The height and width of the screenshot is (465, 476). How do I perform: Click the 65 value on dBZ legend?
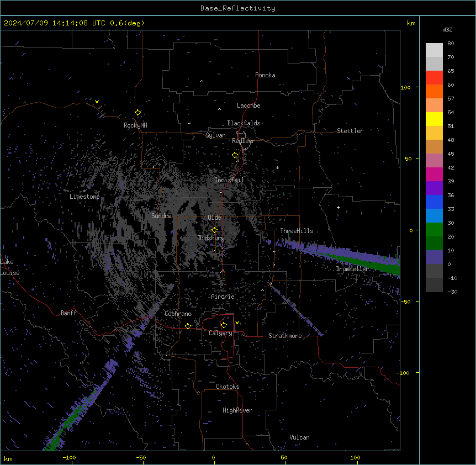[451, 71]
